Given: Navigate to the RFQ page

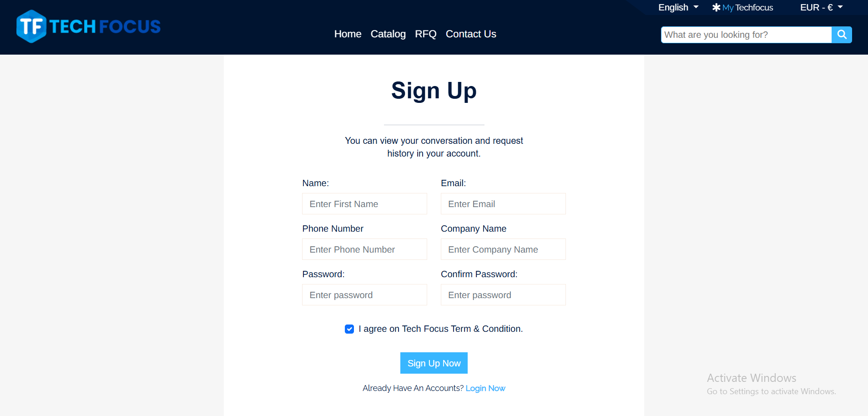Looking at the screenshot, I should pos(425,34).
